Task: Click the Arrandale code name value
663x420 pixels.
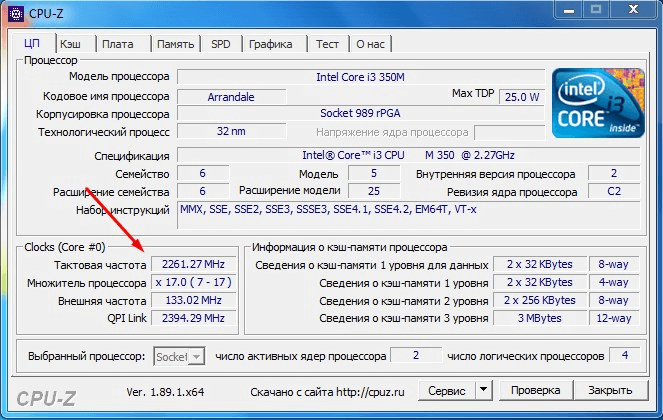Action: (x=231, y=97)
